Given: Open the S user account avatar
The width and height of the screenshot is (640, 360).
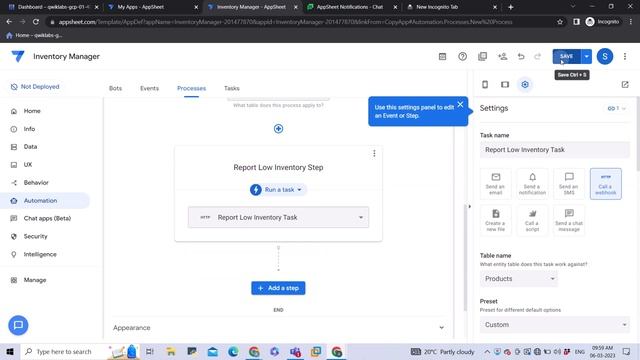Looking at the screenshot, I should click(x=605, y=56).
